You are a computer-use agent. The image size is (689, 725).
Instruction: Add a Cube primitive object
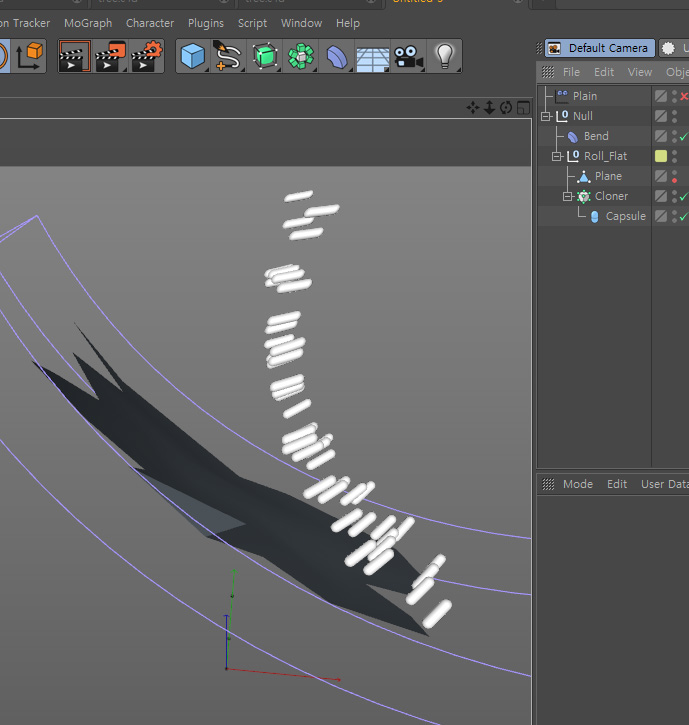(193, 56)
